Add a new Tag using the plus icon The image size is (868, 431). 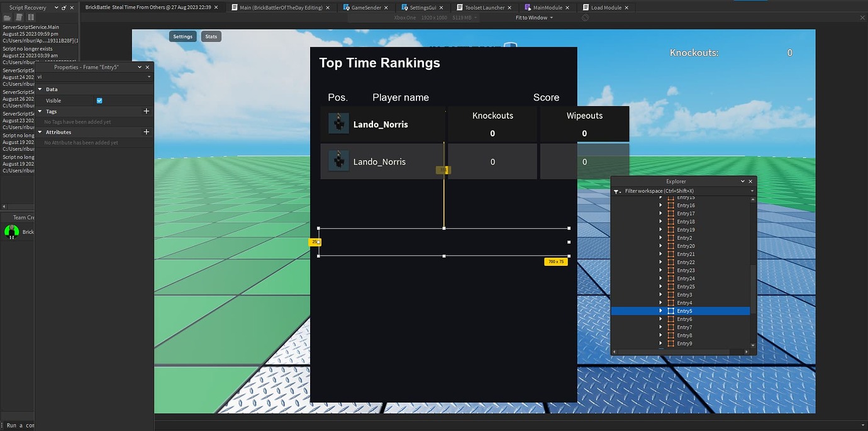pyautogui.click(x=146, y=111)
